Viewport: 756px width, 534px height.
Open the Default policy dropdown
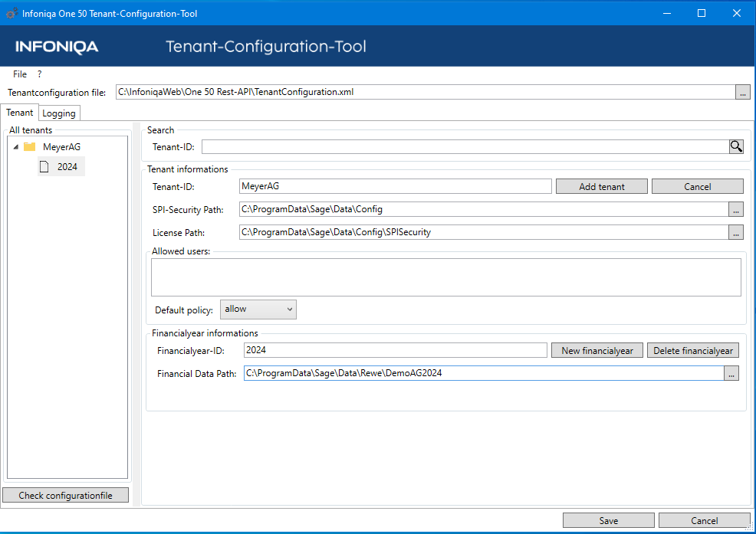(258, 310)
